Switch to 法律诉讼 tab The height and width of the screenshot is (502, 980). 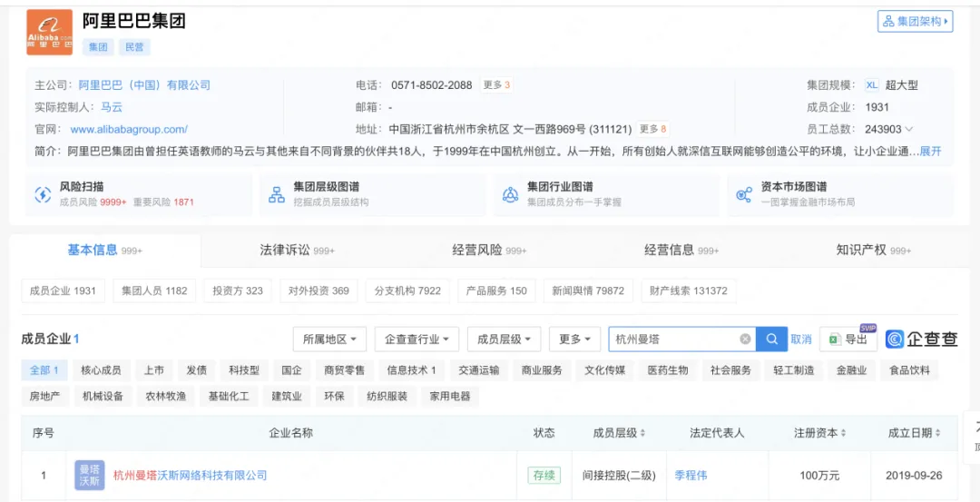pyautogui.click(x=298, y=251)
